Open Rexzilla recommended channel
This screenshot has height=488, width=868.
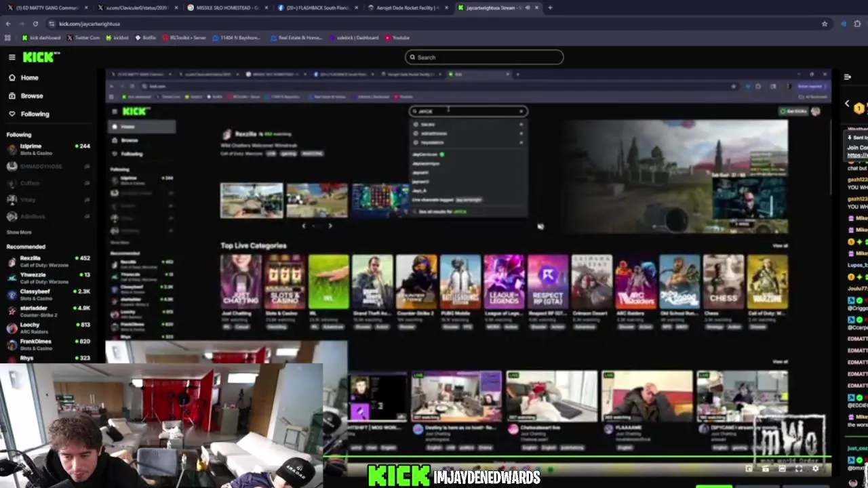pyautogui.click(x=47, y=261)
